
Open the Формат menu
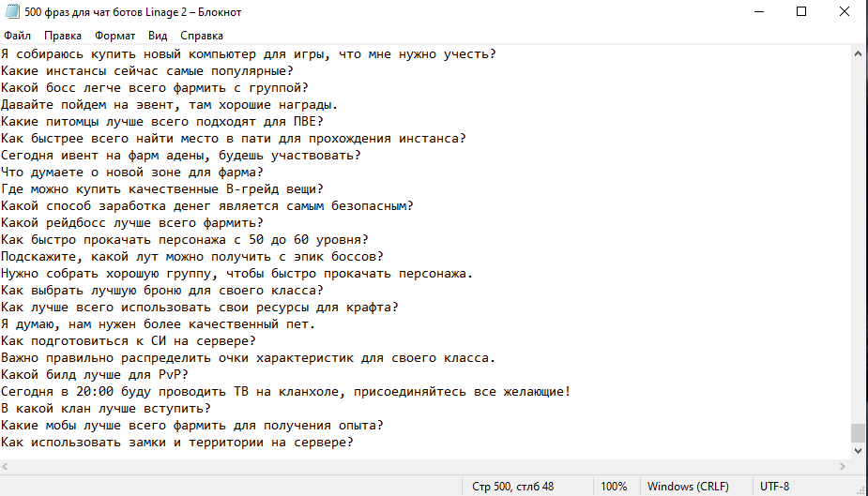pyautogui.click(x=114, y=36)
